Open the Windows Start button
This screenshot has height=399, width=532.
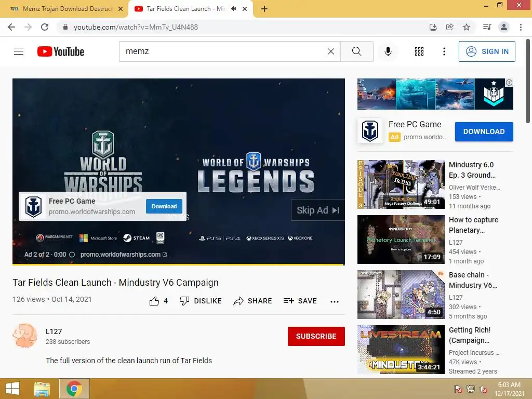pos(12,389)
